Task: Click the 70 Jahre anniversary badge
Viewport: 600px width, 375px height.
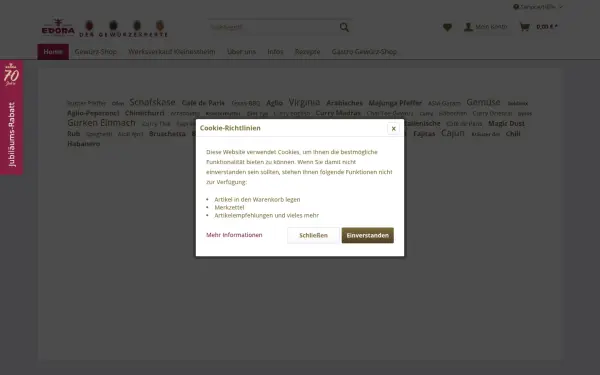Action: (x=11, y=75)
